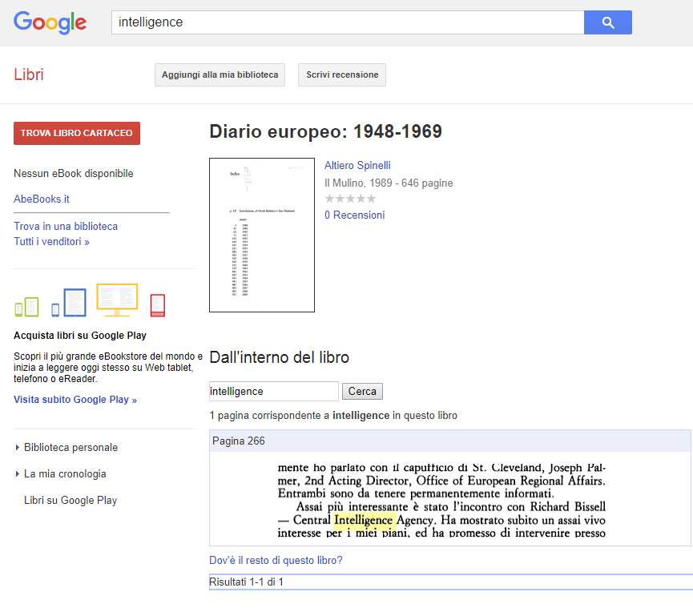Open Dov'è il resto di questo libro link
Screen dimensions: 693x616
click(x=276, y=560)
